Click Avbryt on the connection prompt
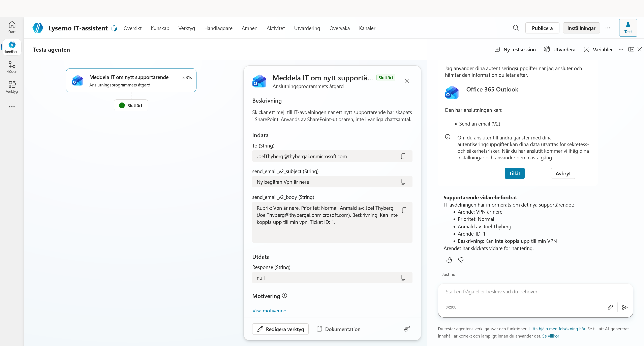644x346 pixels. (x=563, y=173)
